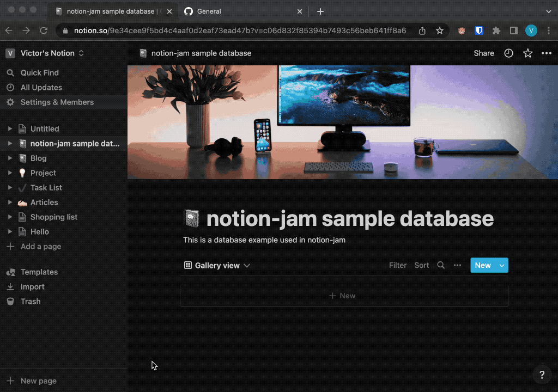
Task: Open the database search magnifier
Action: point(441,265)
